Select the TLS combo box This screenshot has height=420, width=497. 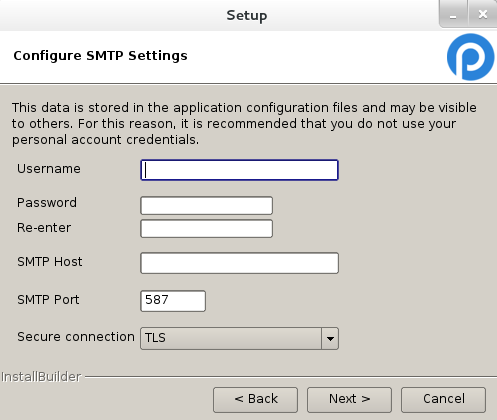(x=239, y=338)
